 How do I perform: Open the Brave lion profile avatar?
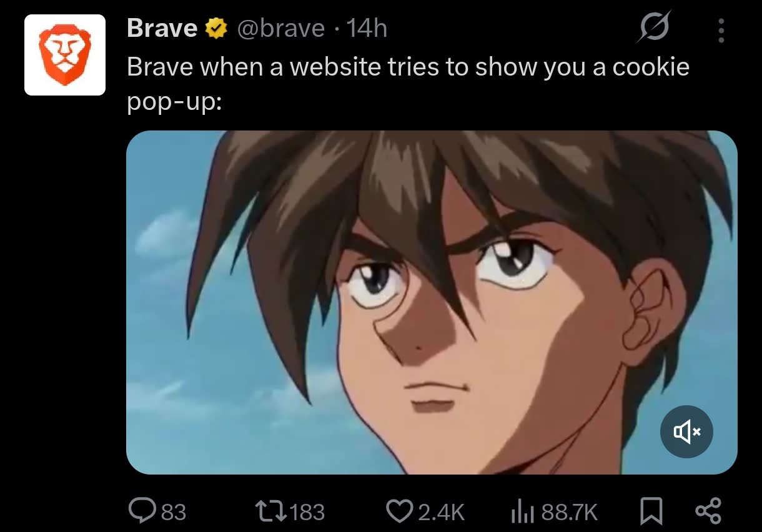tap(64, 55)
